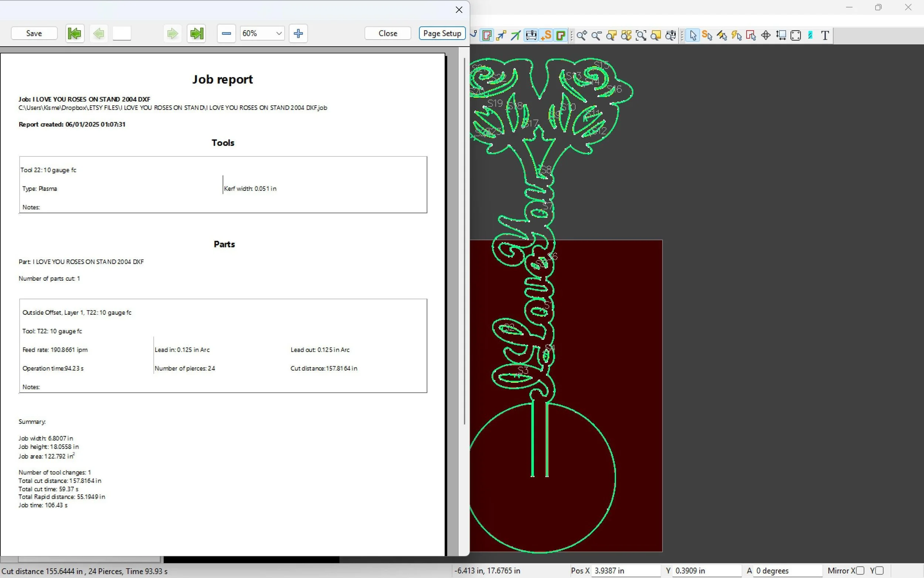Click the report vertical scrollbar
Screen dimensions: 924x578
pyautogui.click(x=465, y=241)
